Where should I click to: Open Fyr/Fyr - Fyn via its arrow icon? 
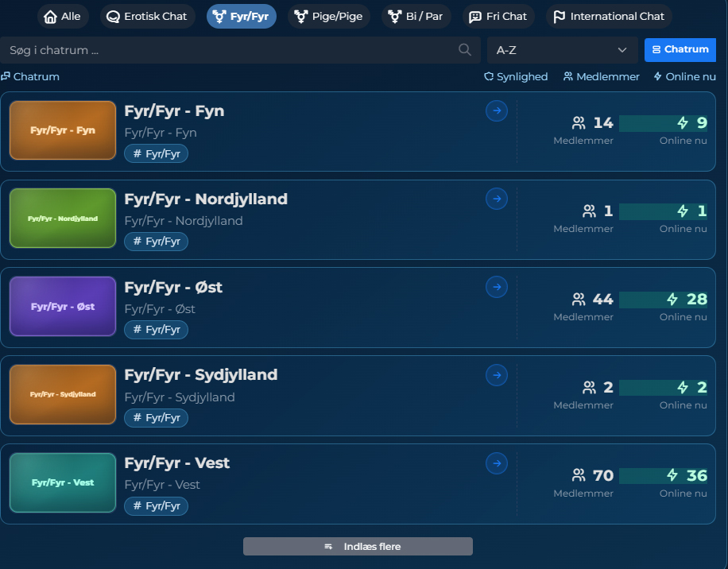pyautogui.click(x=496, y=110)
